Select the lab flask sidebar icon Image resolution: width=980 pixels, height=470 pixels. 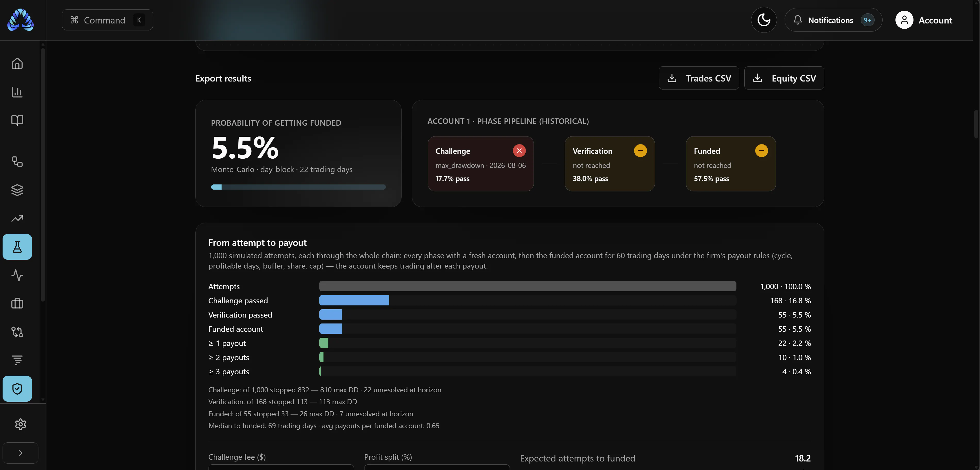tap(17, 247)
